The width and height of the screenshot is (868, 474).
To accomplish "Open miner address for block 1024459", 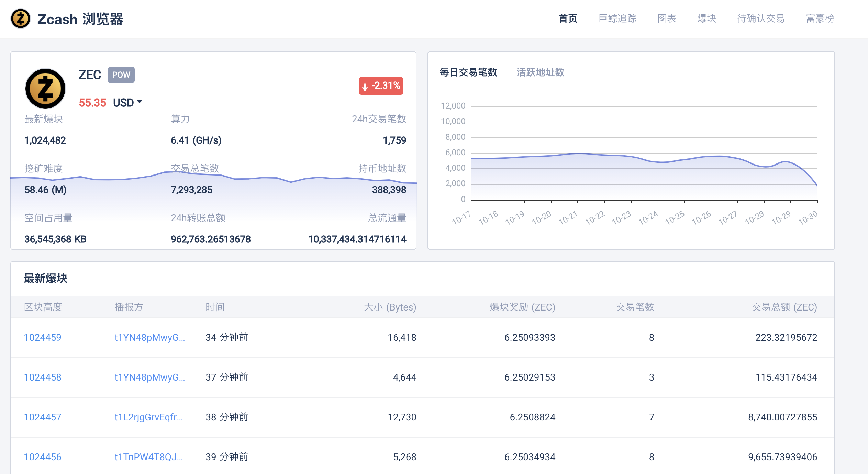I will (150, 337).
